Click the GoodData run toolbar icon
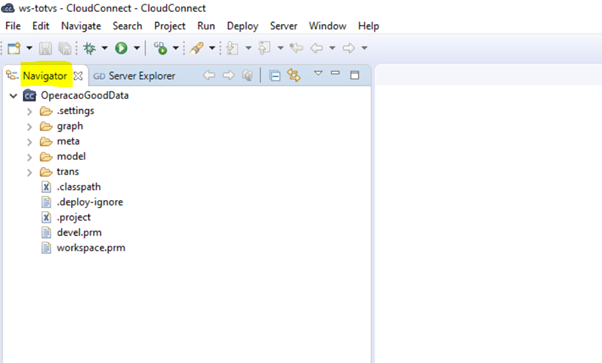 [160, 48]
